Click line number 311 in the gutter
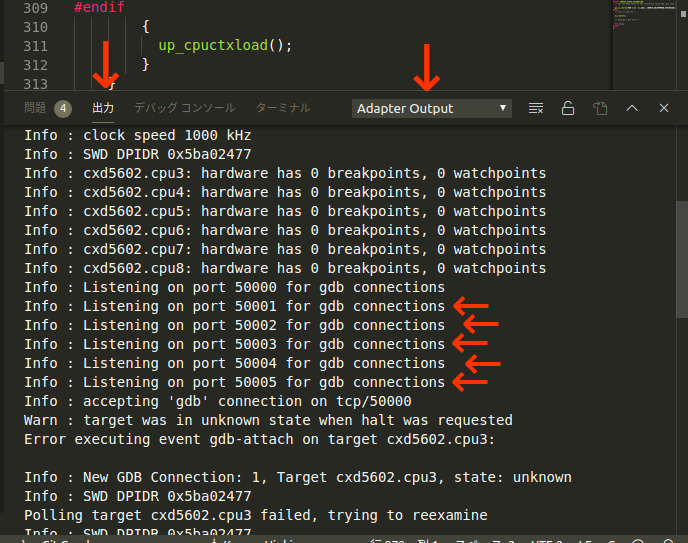 [x=35, y=46]
